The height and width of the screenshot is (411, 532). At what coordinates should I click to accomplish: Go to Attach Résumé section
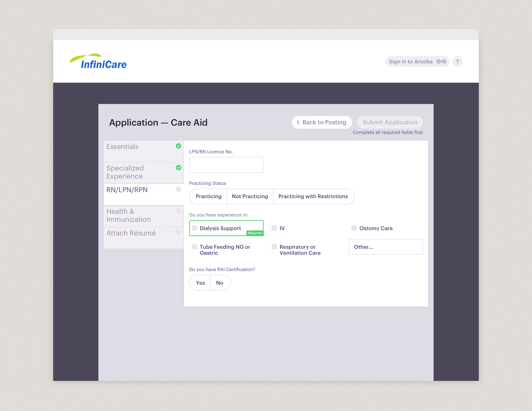pos(144,238)
